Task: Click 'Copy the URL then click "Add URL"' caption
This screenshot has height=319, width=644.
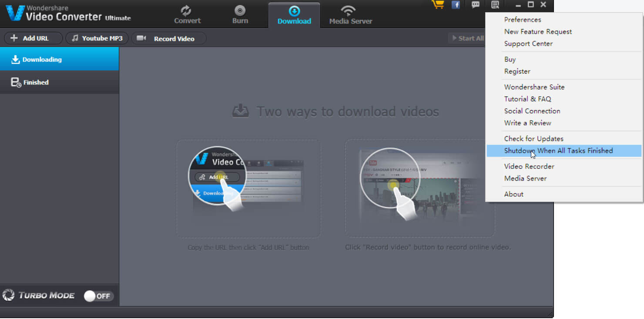Action: coord(248,247)
